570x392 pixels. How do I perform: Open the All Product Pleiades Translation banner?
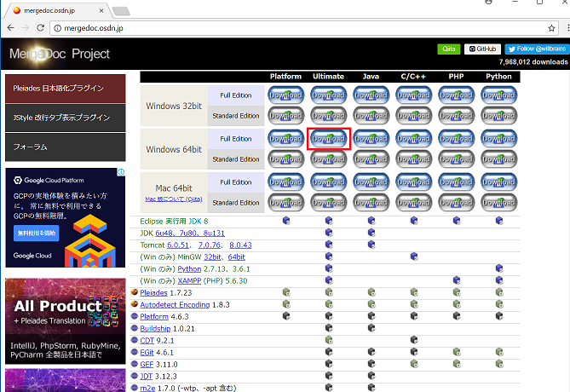click(x=66, y=321)
